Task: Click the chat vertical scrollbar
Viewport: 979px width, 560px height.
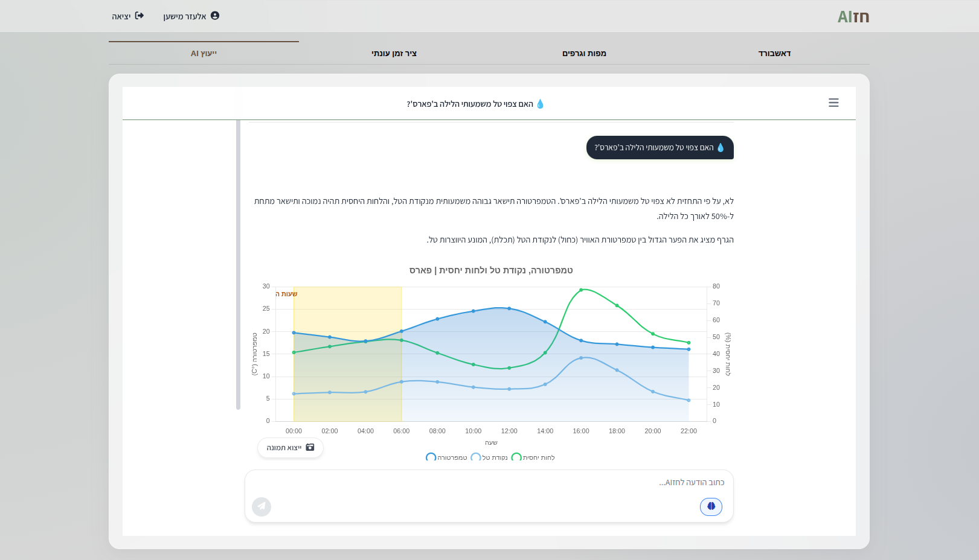Action: tap(238, 264)
